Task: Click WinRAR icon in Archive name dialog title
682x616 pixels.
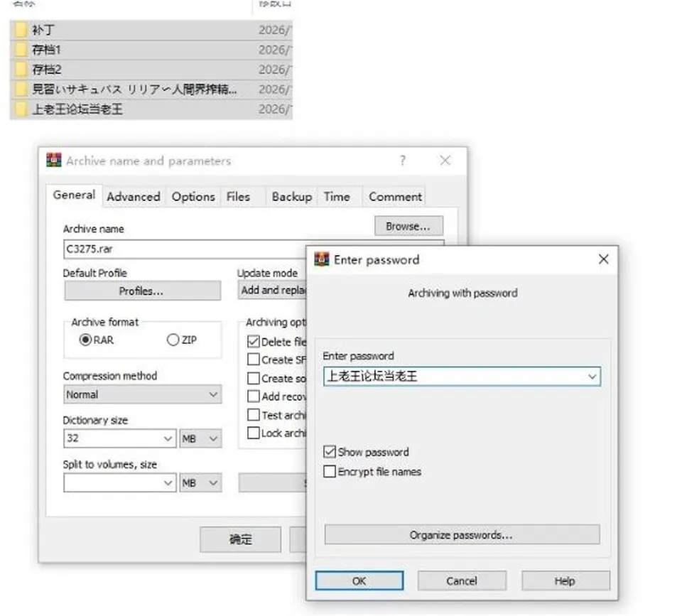Action: click(x=54, y=161)
